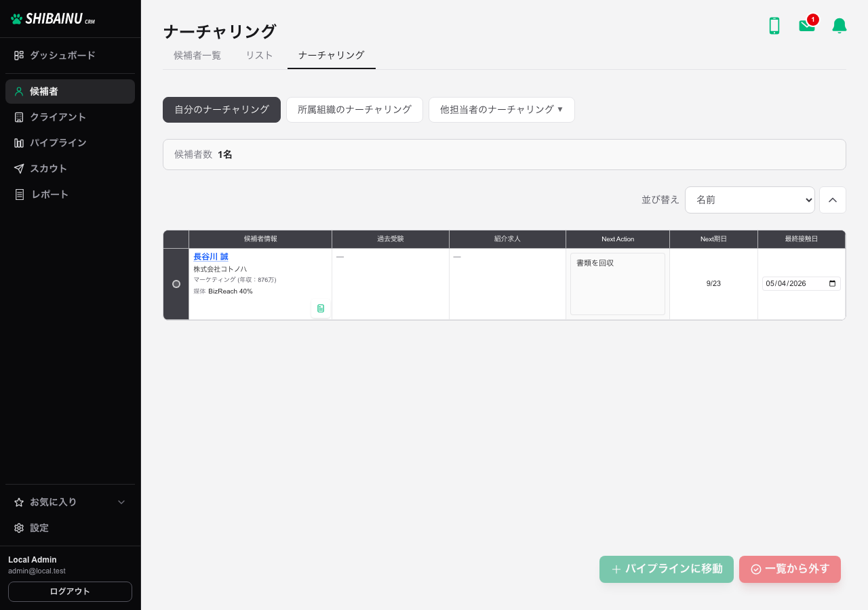Open the 並び替え sort dropdown showing 名前
The width and height of the screenshot is (868, 610).
pos(750,200)
